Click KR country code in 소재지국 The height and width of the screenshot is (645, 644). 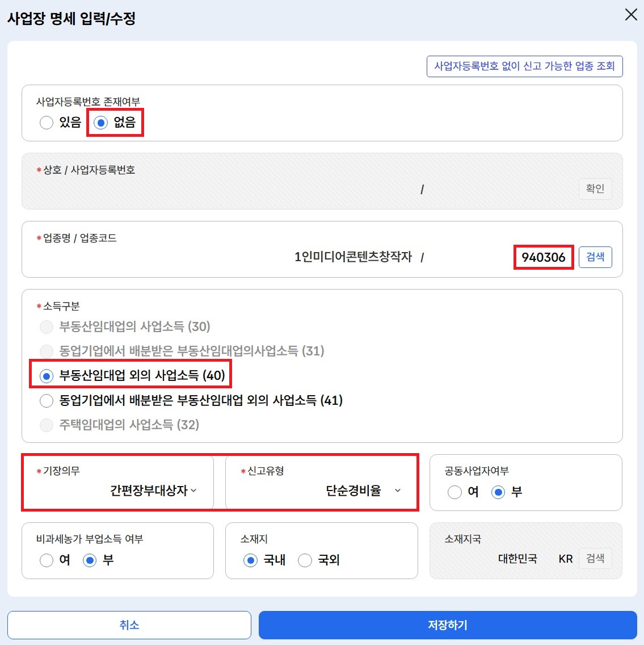pyautogui.click(x=566, y=559)
